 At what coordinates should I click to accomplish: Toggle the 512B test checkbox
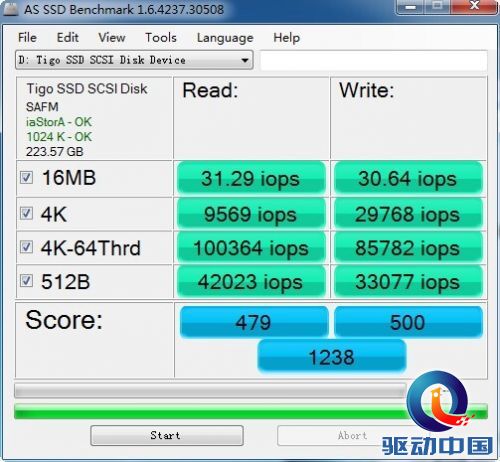[26, 281]
